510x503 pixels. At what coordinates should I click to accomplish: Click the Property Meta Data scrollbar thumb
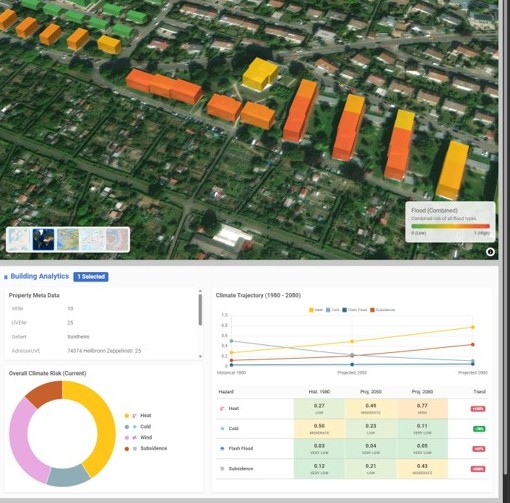click(x=200, y=310)
